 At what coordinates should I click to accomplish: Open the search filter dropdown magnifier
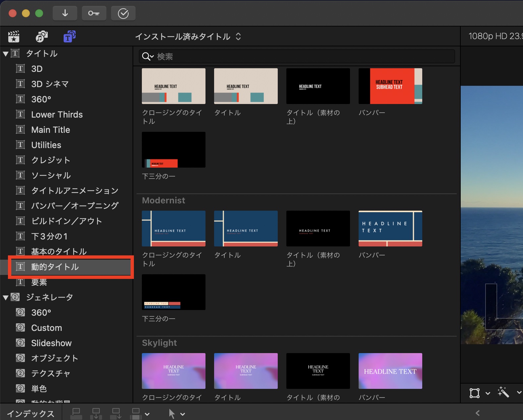coord(147,57)
